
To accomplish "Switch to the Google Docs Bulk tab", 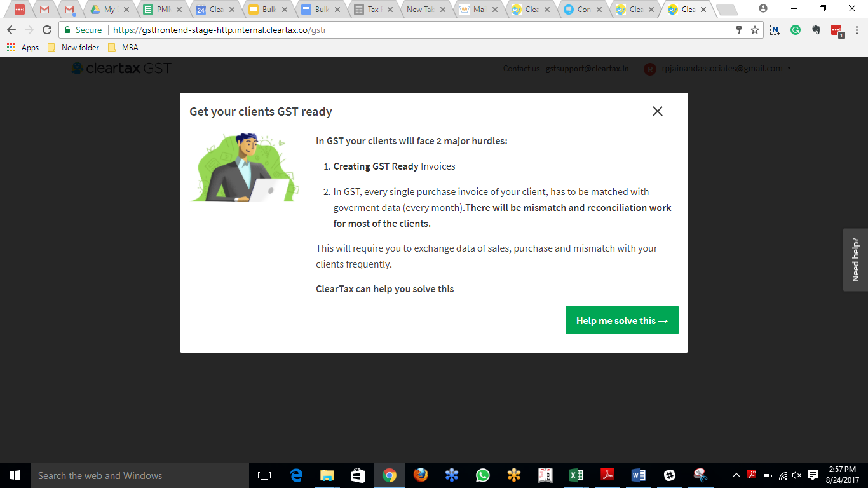I will [319, 10].
